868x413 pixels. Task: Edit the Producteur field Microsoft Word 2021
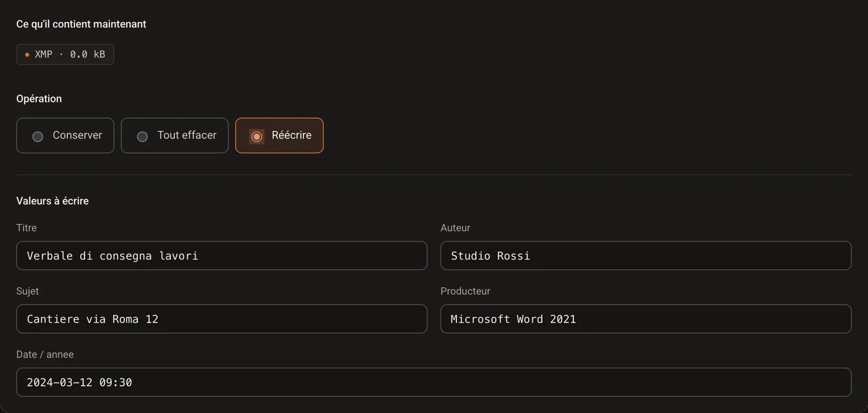[x=646, y=319]
